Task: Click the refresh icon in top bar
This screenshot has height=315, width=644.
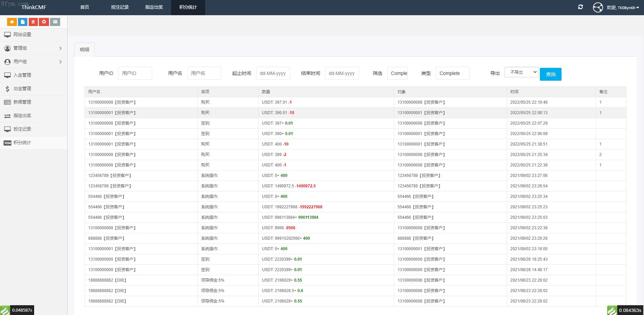Action: (580, 7)
